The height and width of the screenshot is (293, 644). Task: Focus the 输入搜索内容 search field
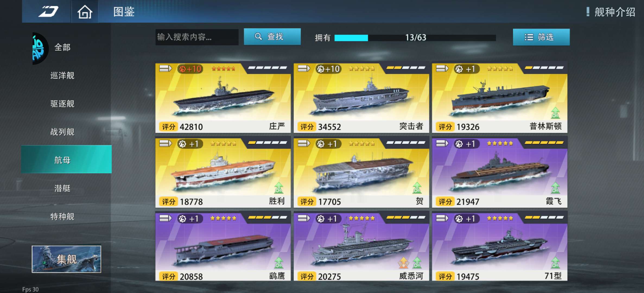point(197,37)
